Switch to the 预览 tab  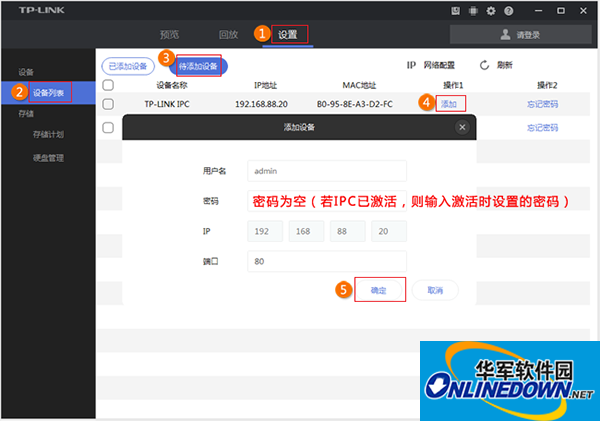pos(170,35)
